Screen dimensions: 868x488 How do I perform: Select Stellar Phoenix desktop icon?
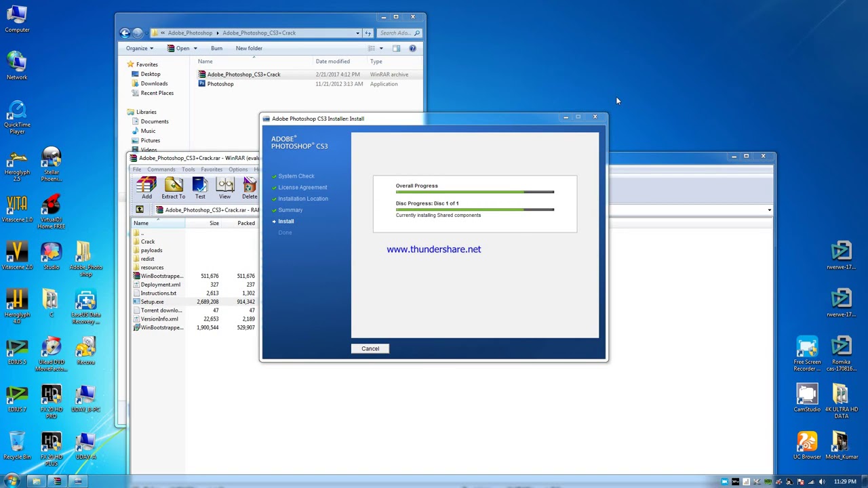pyautogui.click(x=52, y=165)
